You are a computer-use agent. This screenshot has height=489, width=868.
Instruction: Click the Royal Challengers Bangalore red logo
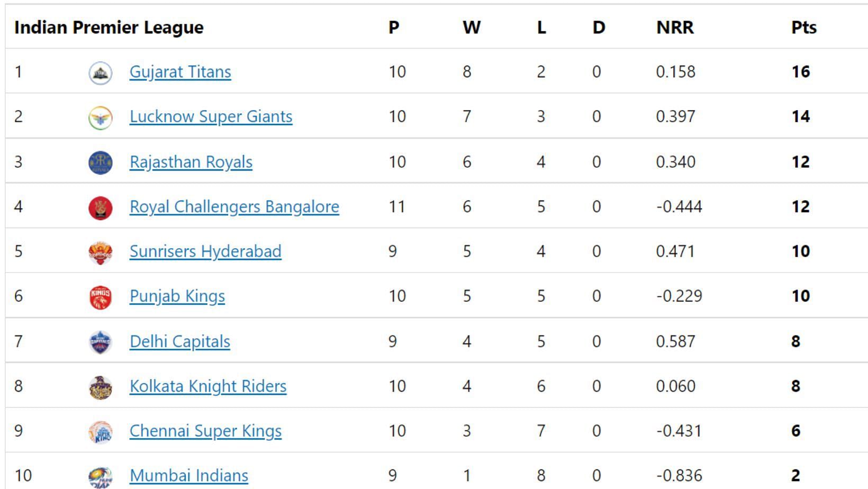pos(100,207)
